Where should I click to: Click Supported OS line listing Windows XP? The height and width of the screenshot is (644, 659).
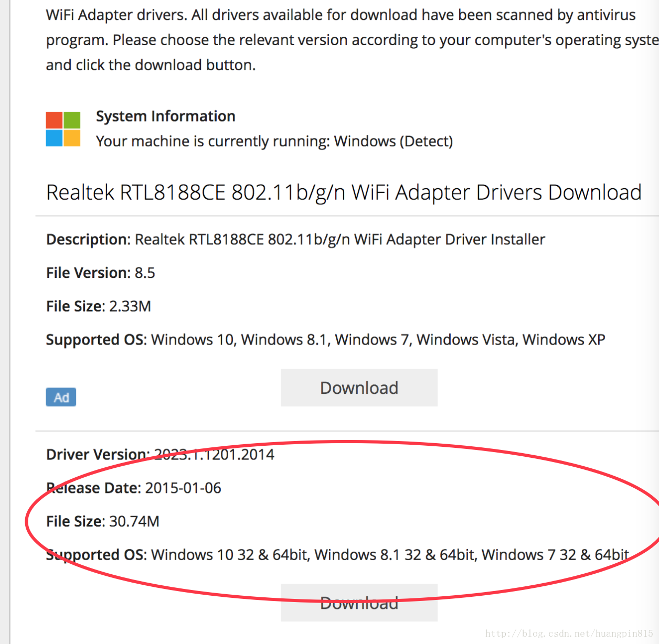(325, 340)
